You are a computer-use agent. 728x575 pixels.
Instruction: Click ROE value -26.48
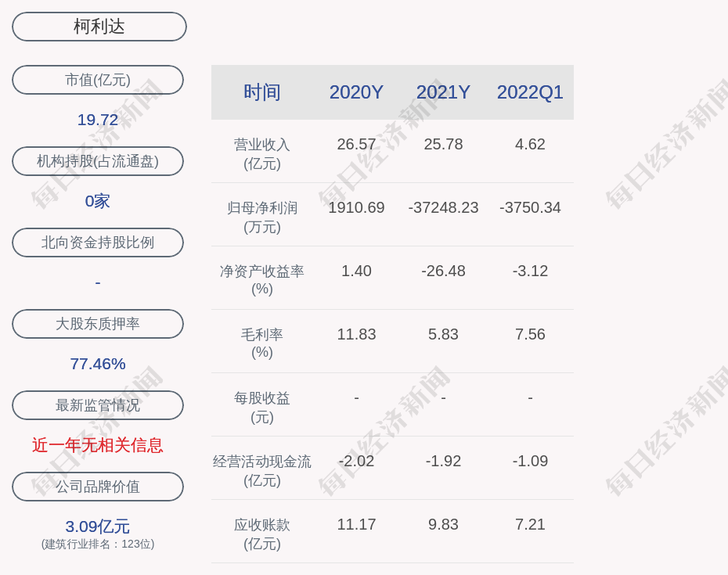click(443, 271)
